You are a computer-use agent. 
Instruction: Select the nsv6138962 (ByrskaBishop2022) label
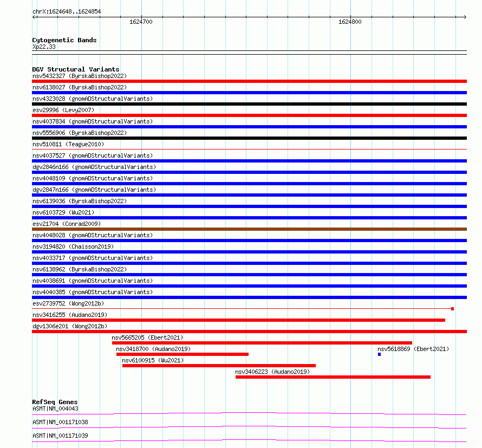[80, 269]
